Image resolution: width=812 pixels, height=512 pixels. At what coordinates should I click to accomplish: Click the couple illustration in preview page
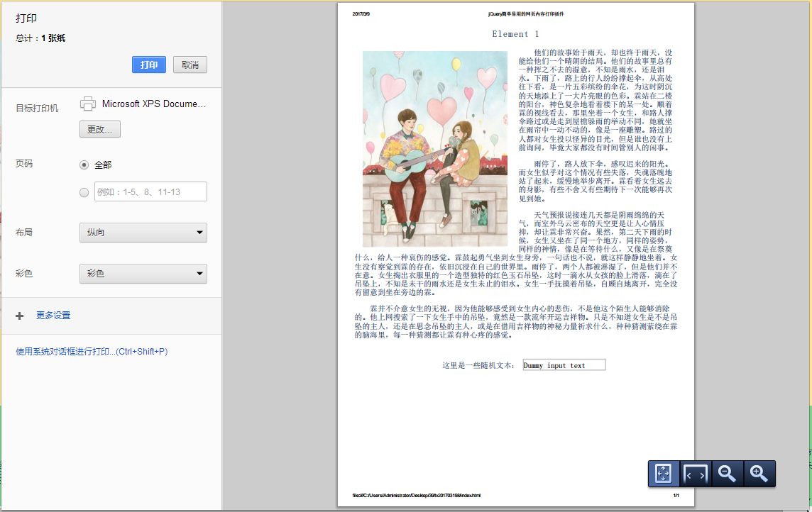click(435, 149)
